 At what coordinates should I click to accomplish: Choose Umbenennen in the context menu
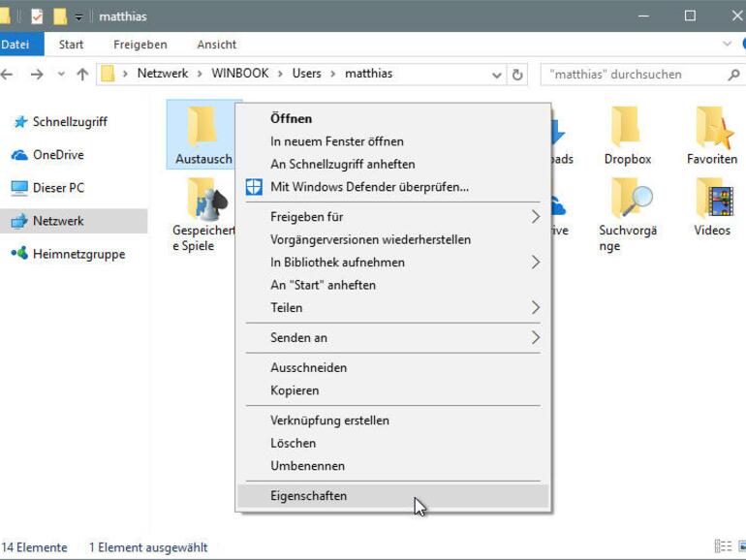(x=393, y=466)
